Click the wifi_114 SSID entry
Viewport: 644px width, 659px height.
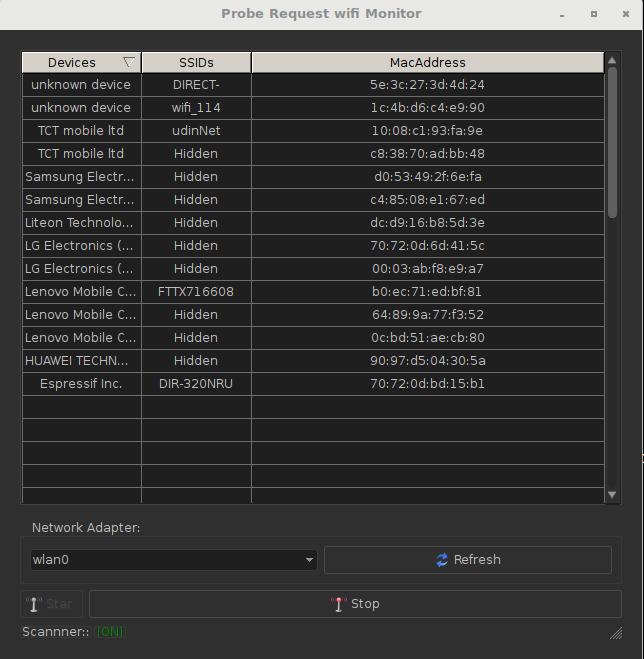click(196, 108)
